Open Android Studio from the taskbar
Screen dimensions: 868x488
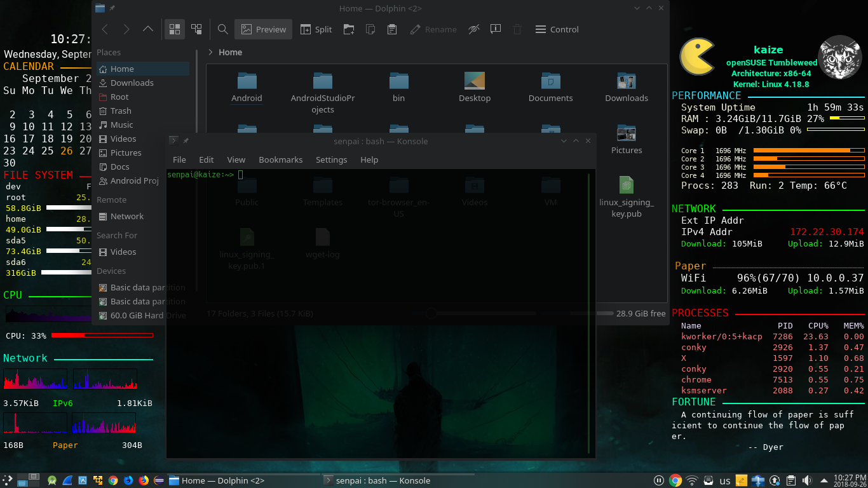coord(52,480)
